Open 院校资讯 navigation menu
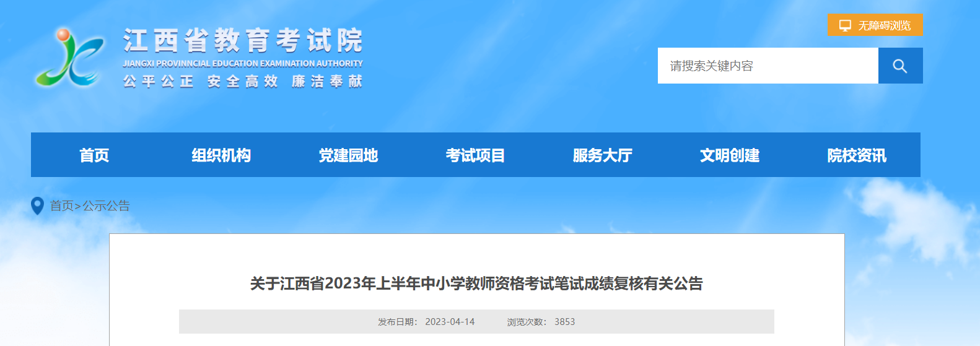Screen dimensions: 980x346 pyautogui.click(x=857, y=155)
